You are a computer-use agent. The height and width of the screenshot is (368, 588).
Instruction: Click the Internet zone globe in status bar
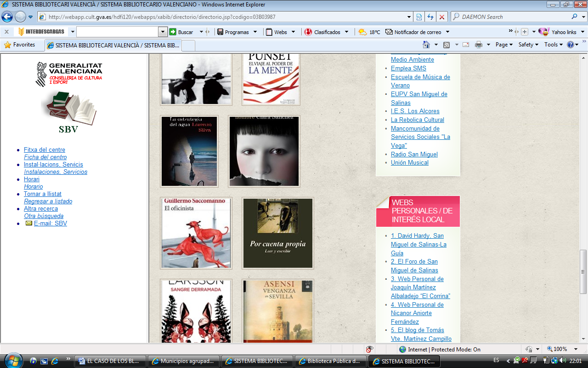[x=402, y=350]
